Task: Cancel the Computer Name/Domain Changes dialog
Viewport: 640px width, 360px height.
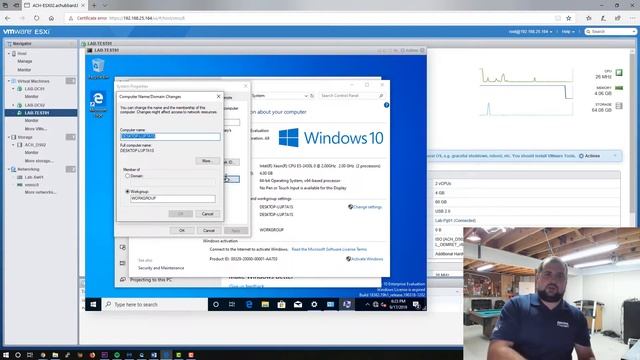Action: 207,214
